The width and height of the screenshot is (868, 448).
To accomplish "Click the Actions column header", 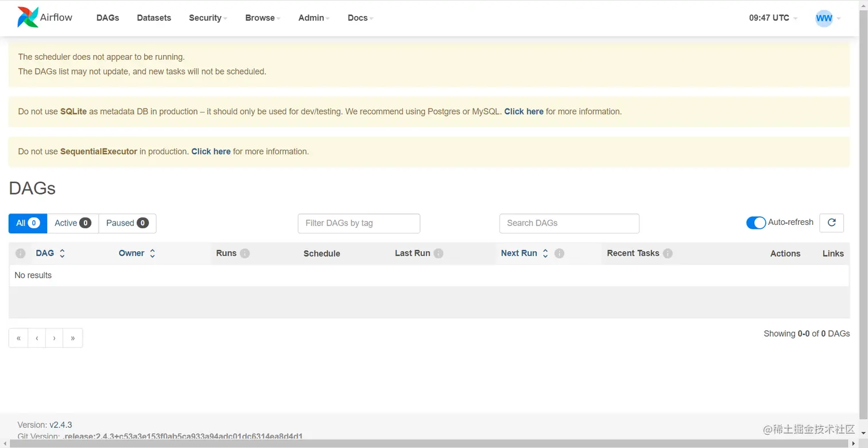I will [x=785, y=254].
